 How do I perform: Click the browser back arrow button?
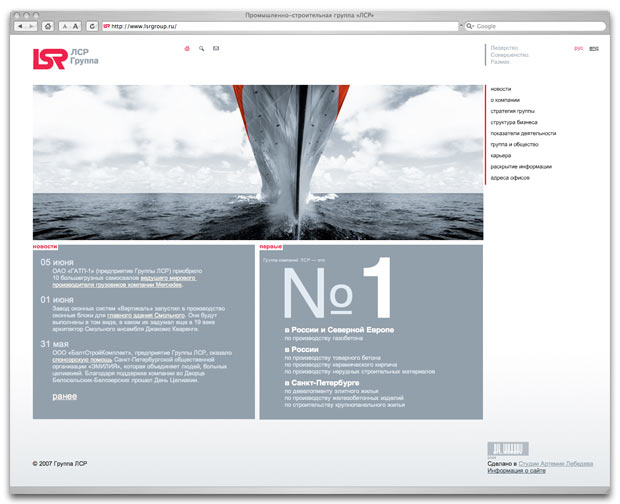click(x=17, y=25)
